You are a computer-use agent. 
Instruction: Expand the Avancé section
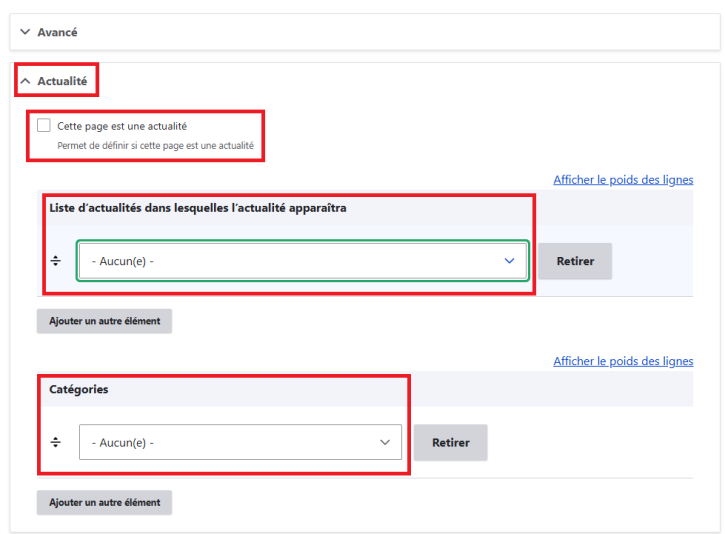(x=57, y=32)
